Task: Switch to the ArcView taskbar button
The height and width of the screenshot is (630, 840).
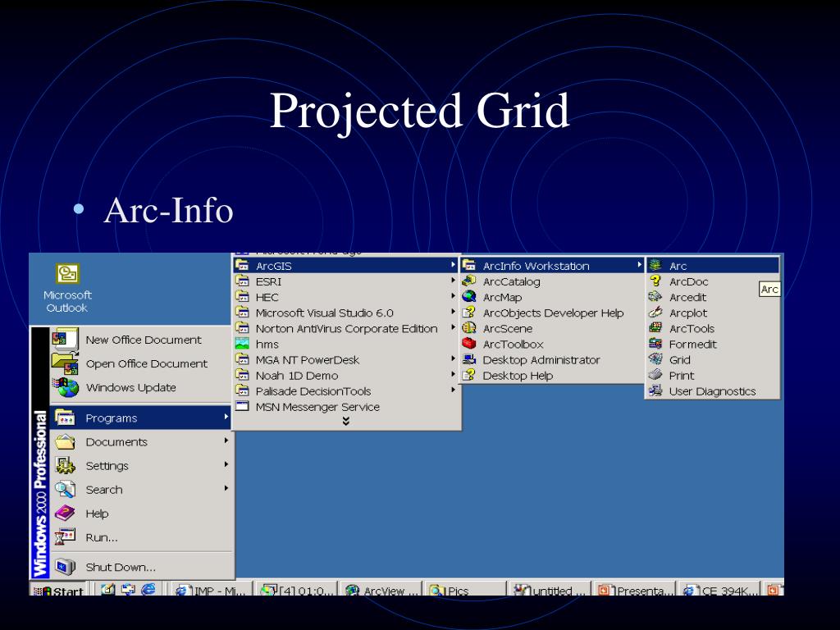Action: point(381,589)
